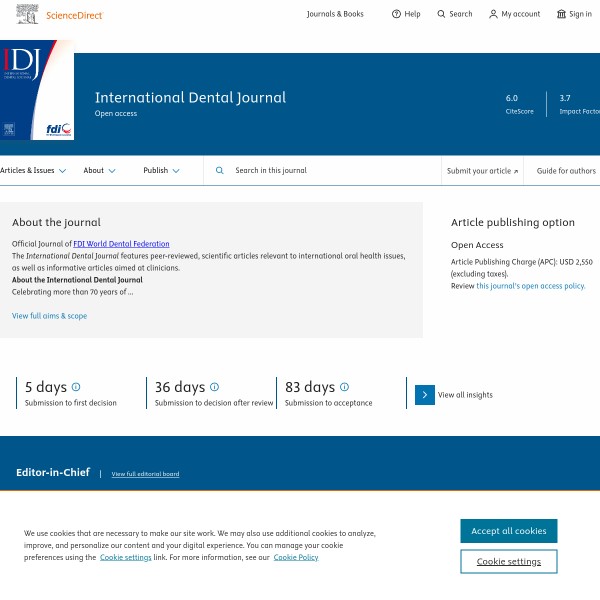Open My account person icon
Viewport: 600px width, 600px height.
(493, 14)
